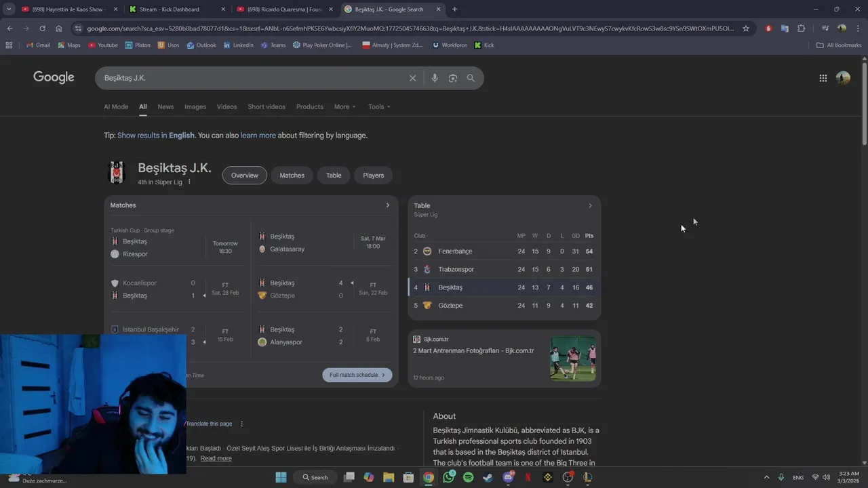The height and width of the screenshot is (488, 868).
Task: Bookmark this page with the star icon
Action: click(x=746, y=28)
